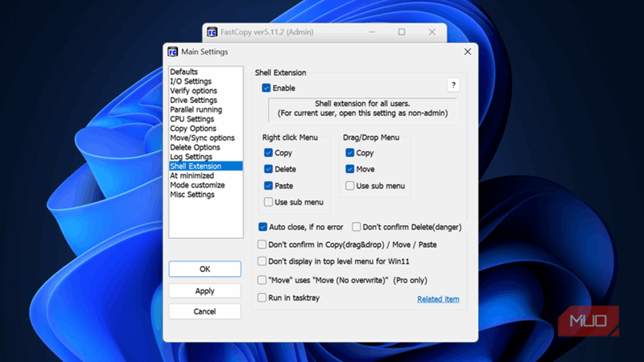Image resolution: width=644 pixels, height=362 pixels.
Task: Toggle the Enable shell extension checkbox
Action: click(266, 88)
